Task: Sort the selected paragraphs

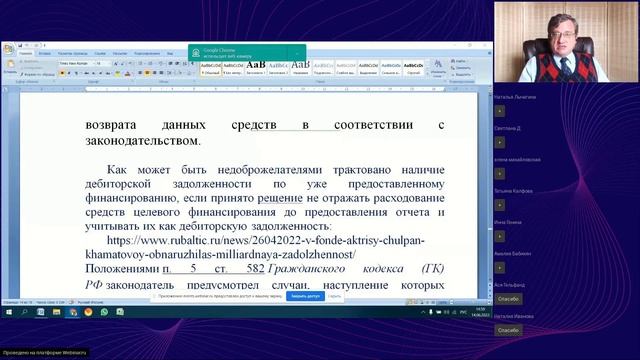Action: (185, 64)
